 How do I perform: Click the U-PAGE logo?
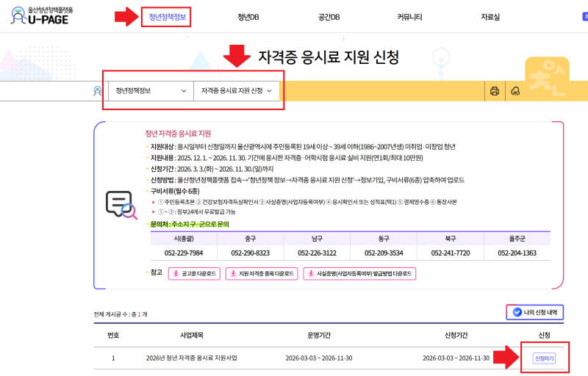pyautogui.click(x=42, y=15)
